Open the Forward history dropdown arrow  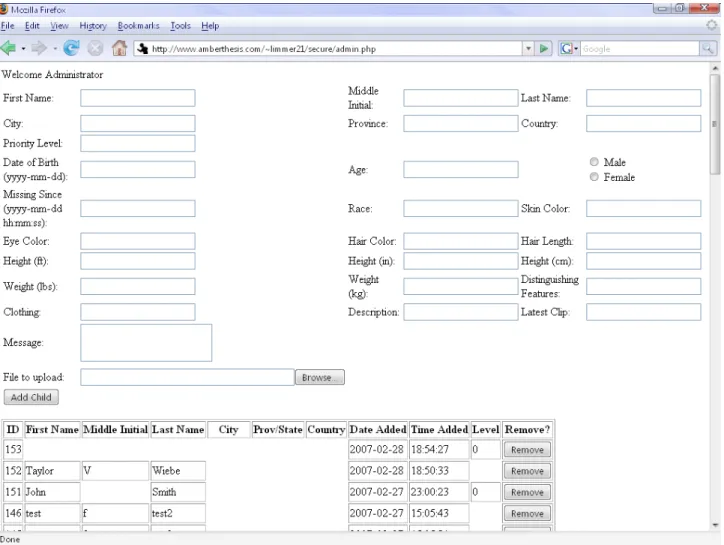pyautogui.click(x=54, y=48)
